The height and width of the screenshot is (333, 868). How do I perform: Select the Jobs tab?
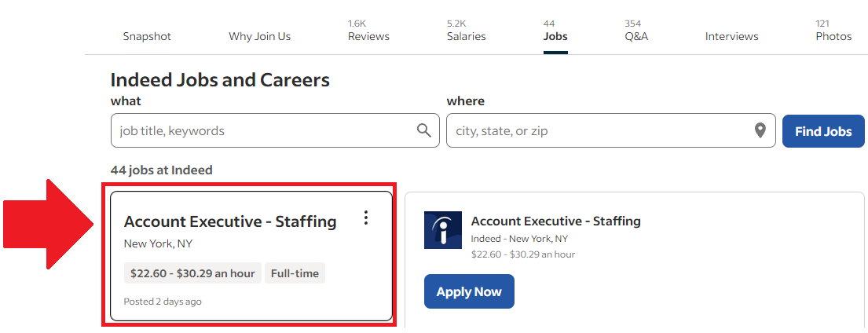555,31
